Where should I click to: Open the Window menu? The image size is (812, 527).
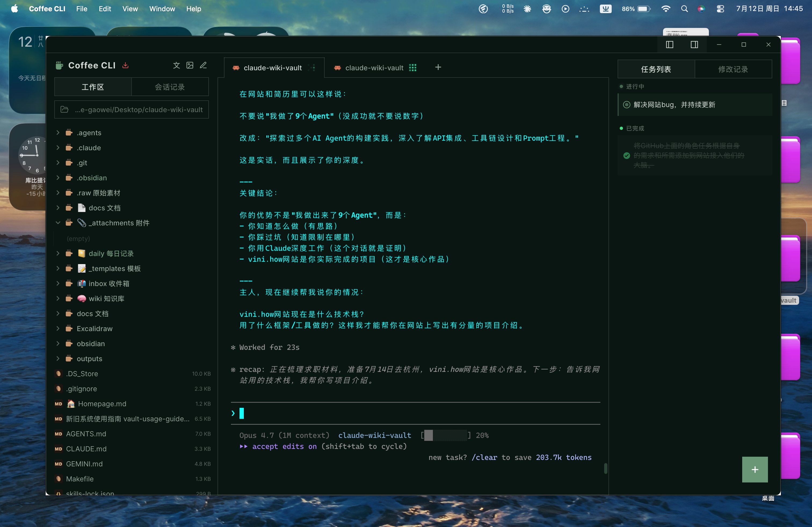(x=162, y=9)
